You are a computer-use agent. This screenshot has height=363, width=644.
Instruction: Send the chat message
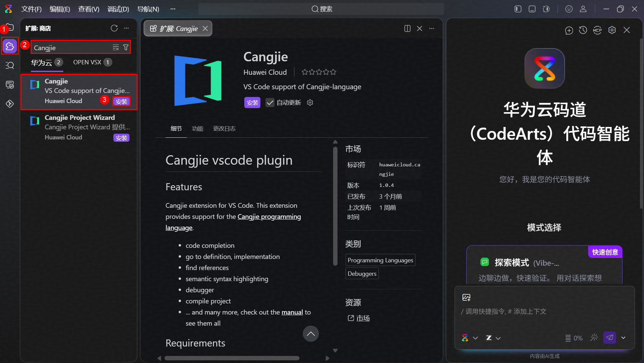click(610, 337)
